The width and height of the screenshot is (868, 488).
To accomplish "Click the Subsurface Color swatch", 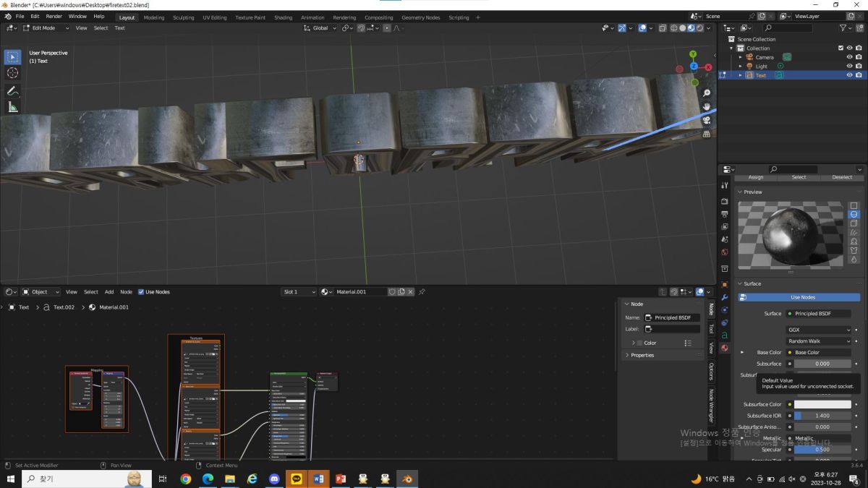I will coord(822,404).
